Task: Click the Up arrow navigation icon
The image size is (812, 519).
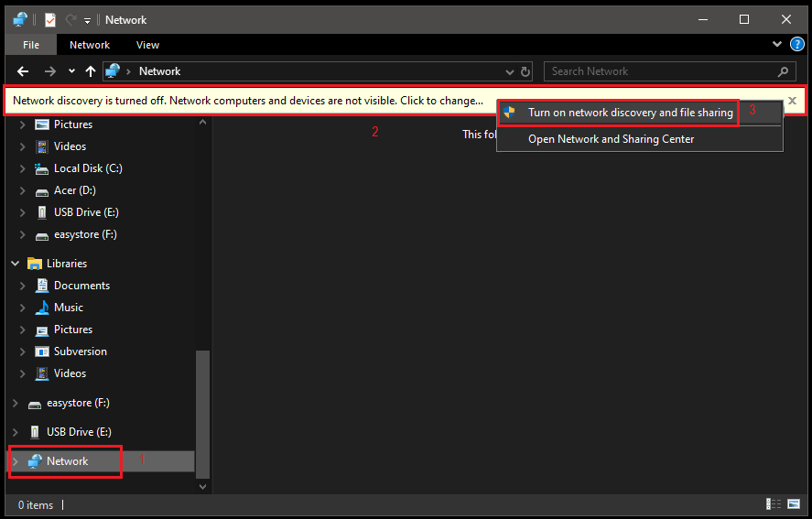Action: click(90, 71)
